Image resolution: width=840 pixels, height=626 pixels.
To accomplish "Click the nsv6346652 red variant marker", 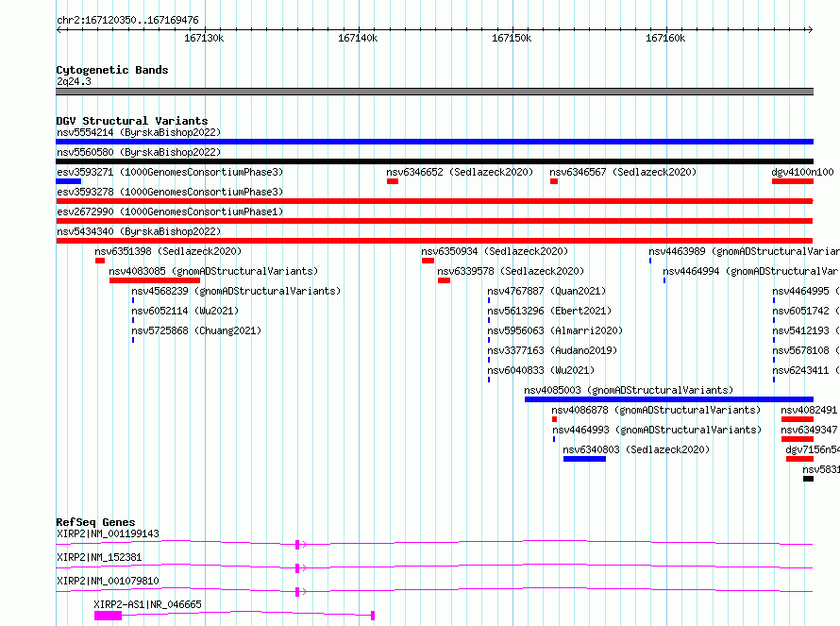I will pyautogui.click(x=393, y=181).
